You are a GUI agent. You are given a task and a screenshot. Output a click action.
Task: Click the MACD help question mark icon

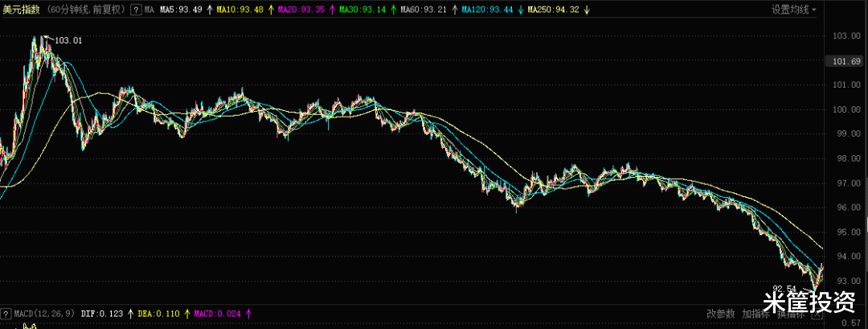6,314
